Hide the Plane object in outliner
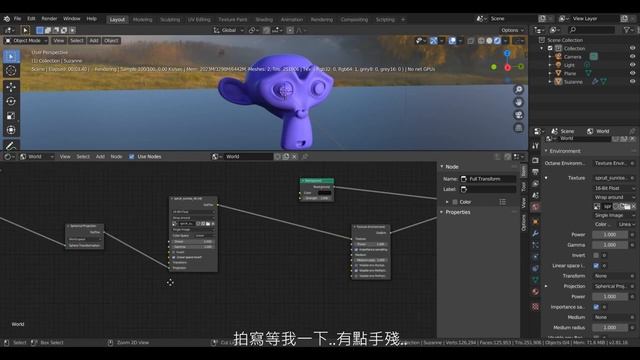 [632, 73]
